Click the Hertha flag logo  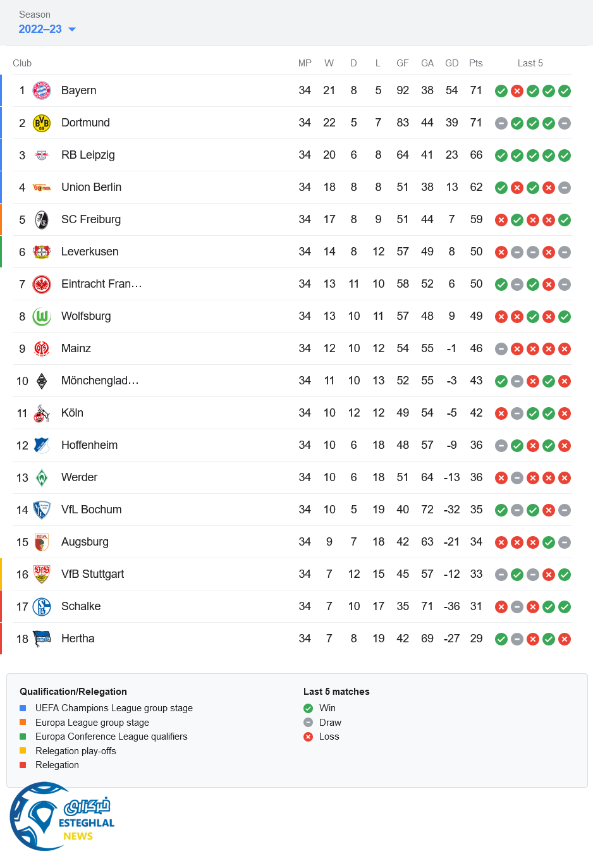[x=42, y=639]
